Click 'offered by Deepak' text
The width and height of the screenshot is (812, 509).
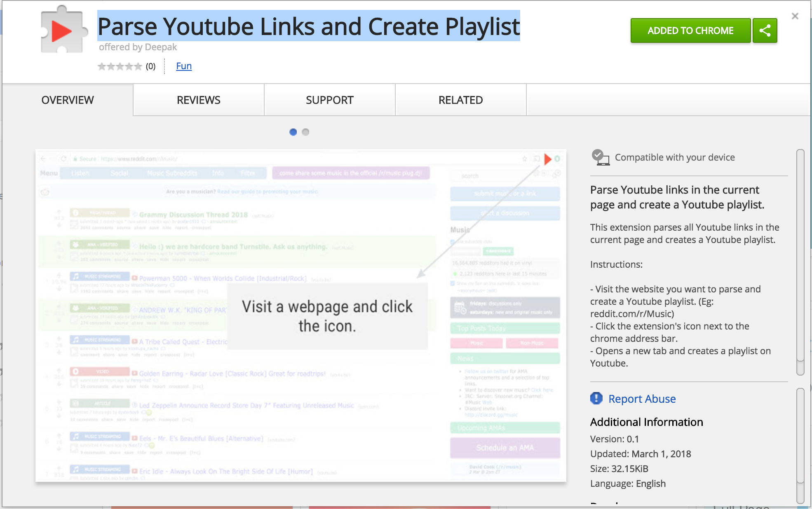[x=138, y=47]
